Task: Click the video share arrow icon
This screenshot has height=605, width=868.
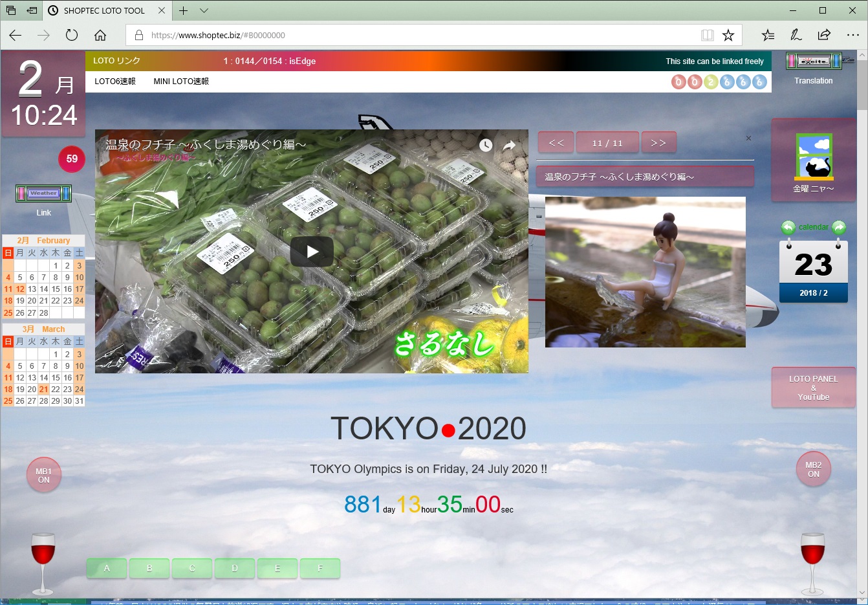Action: click(510, 146)
